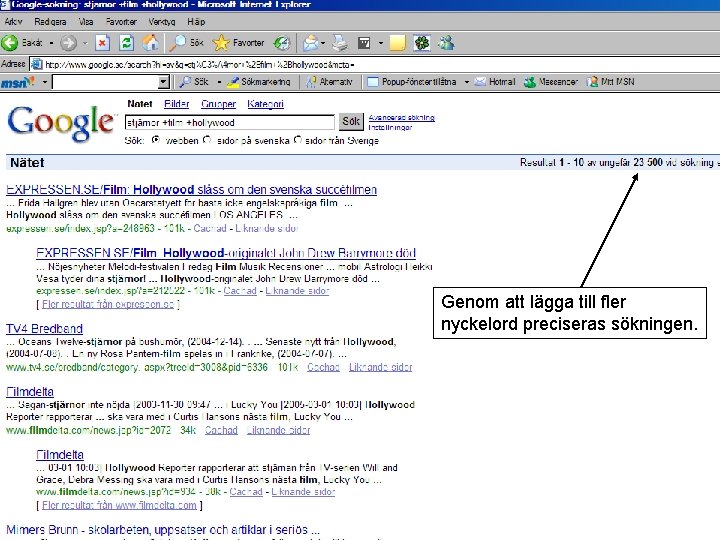This screenshot has height=540, width=720.
Task: Open the Sök magnifier toolbar button
Action: [186, 43]
